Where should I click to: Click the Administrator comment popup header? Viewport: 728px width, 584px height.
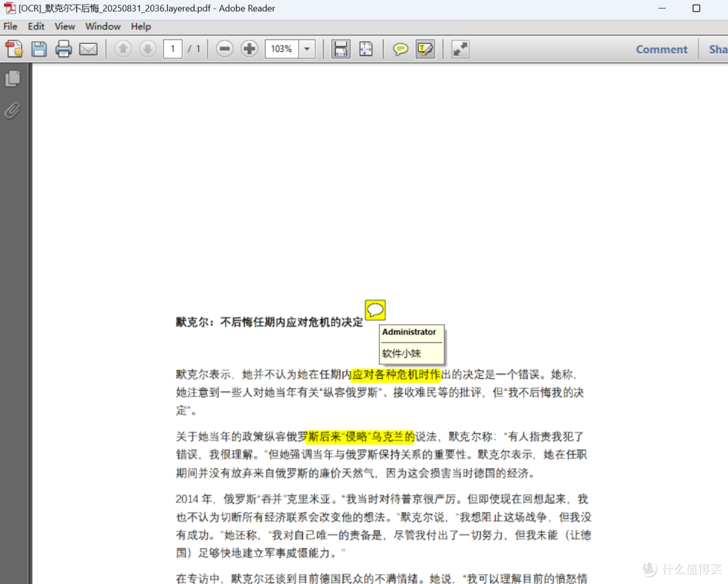(409, 332)
